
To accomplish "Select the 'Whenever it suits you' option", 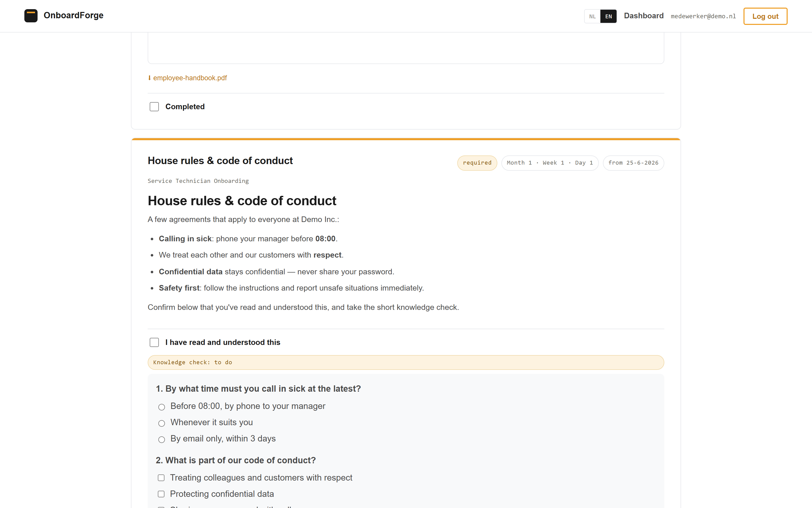I will 161,423.
